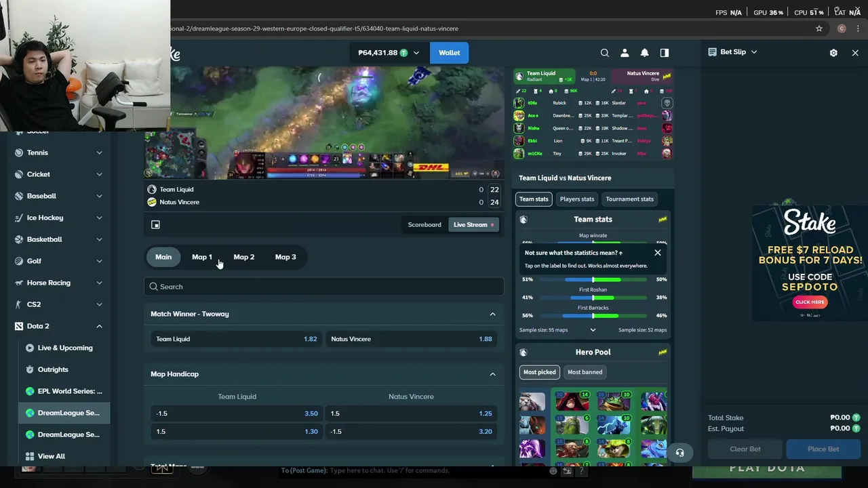Expand the Tennis category
868x488 pixels.
[x=99, y=152]
